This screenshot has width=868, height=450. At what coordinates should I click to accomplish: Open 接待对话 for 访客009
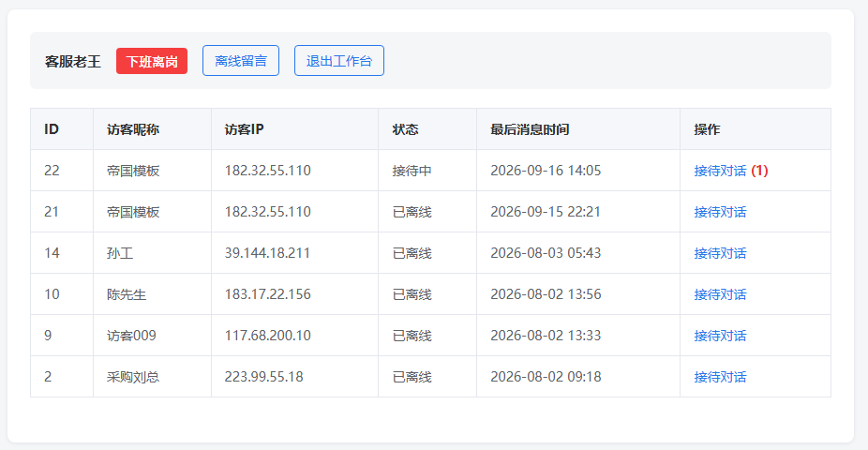pos(720,336)
